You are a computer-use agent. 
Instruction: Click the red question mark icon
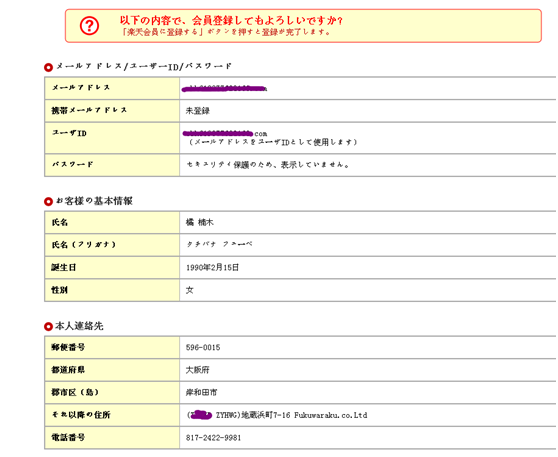click(x=89, y=26)
